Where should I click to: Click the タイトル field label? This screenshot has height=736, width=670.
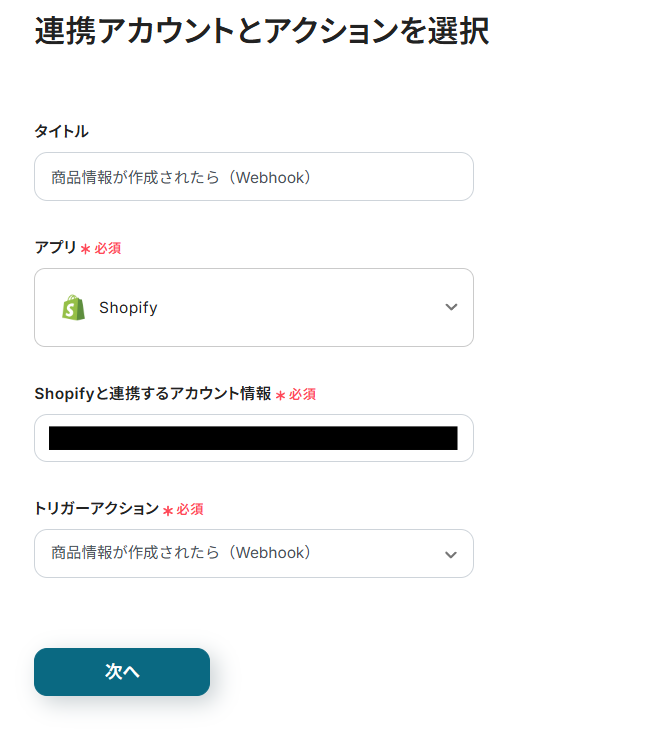coord(61,131)
